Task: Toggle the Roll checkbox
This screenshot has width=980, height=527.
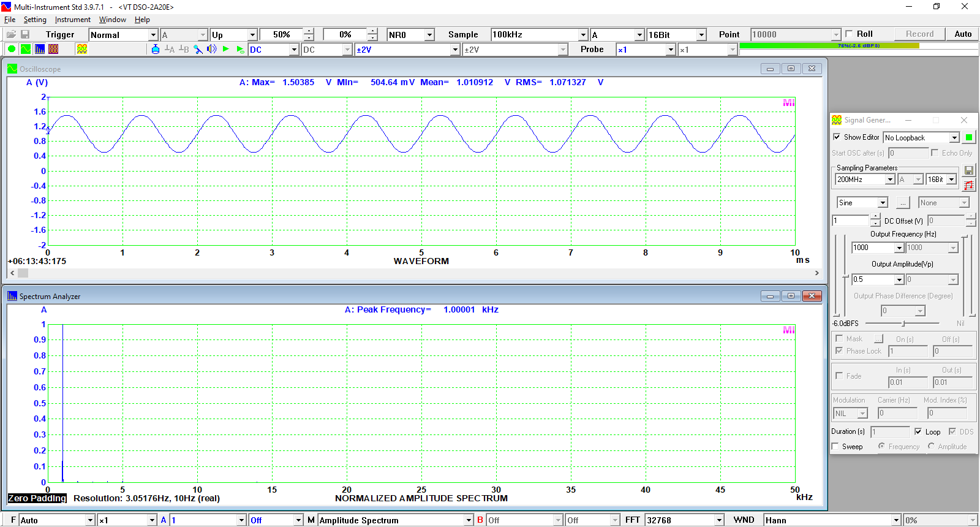Action: [849, 34]
